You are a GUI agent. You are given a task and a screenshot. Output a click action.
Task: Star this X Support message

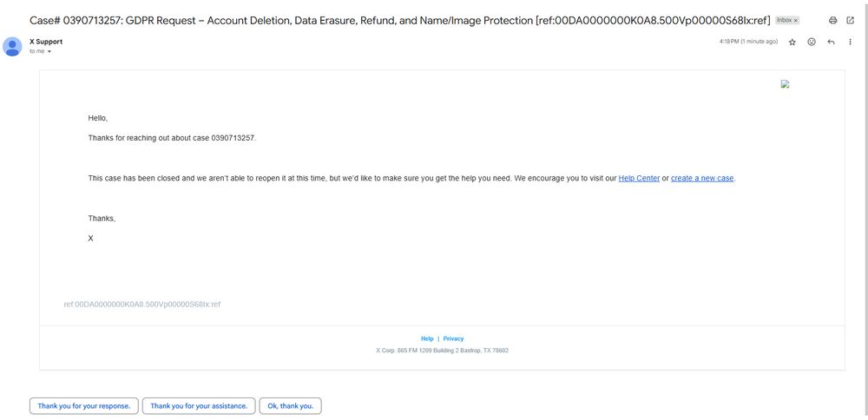coord(792,42)
